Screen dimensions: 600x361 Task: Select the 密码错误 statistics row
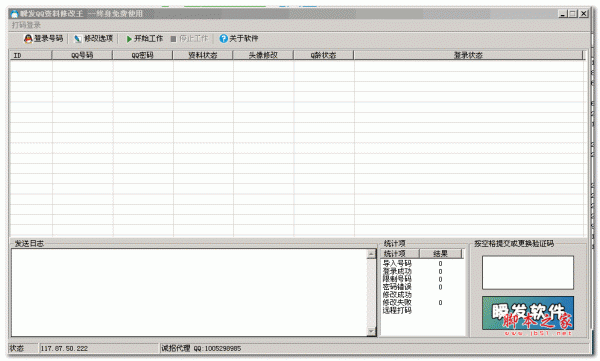click(422, 287)
